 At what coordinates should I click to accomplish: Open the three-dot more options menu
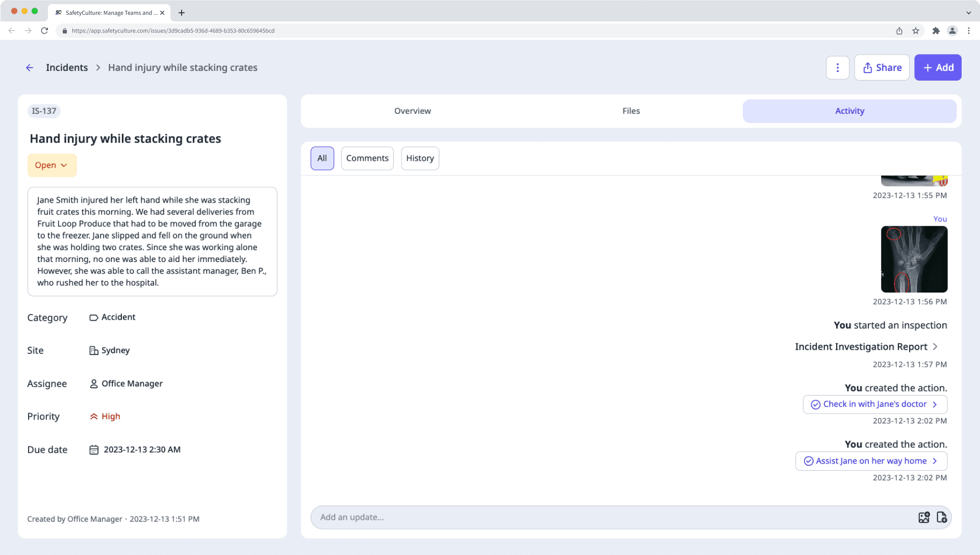pyautogui.click(x=837, y=67)
